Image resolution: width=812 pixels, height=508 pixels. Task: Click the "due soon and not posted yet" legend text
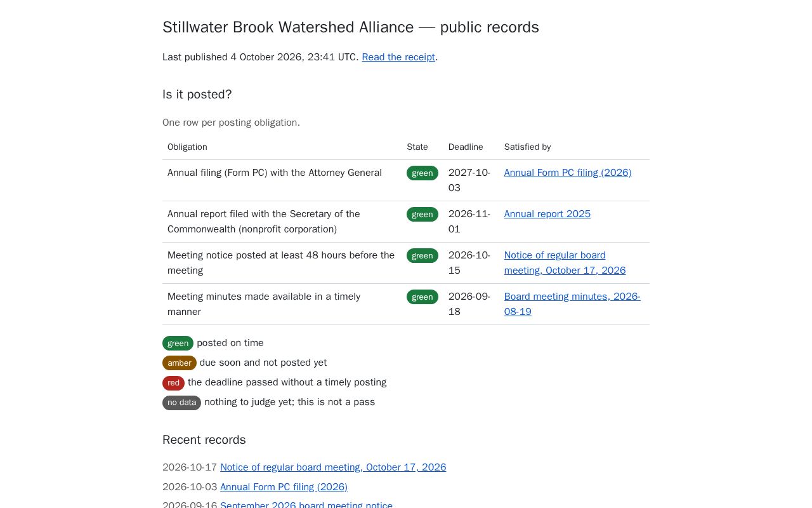pyautogui.click(x=263, y=363)
